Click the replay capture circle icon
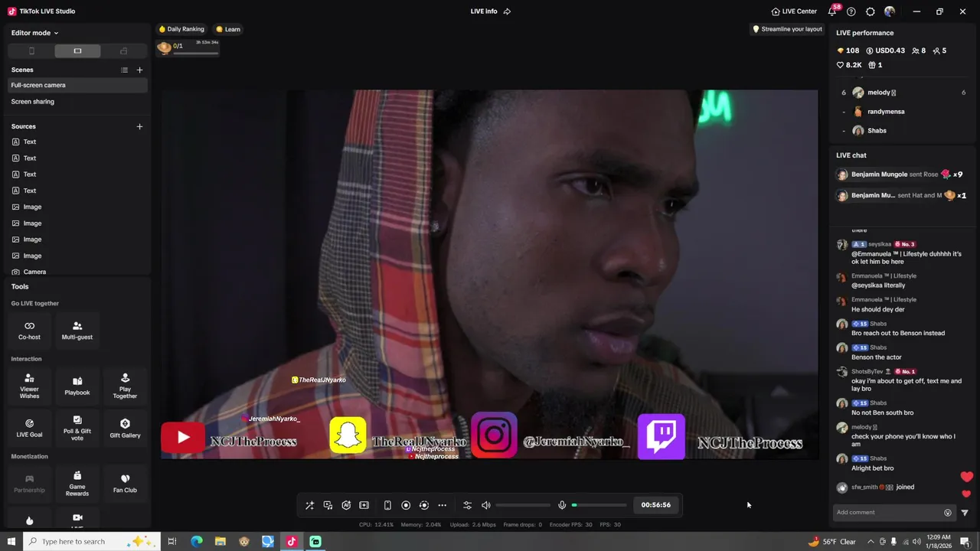The width and height of the screenshot is (980, 551). (x=424, y=505)
